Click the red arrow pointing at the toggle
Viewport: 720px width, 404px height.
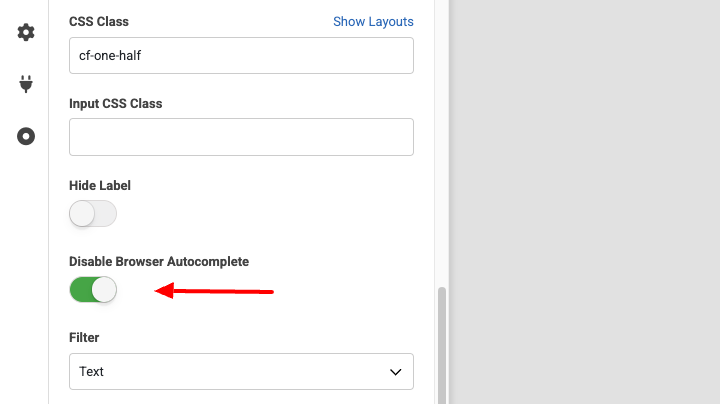[x=215, y=291]
